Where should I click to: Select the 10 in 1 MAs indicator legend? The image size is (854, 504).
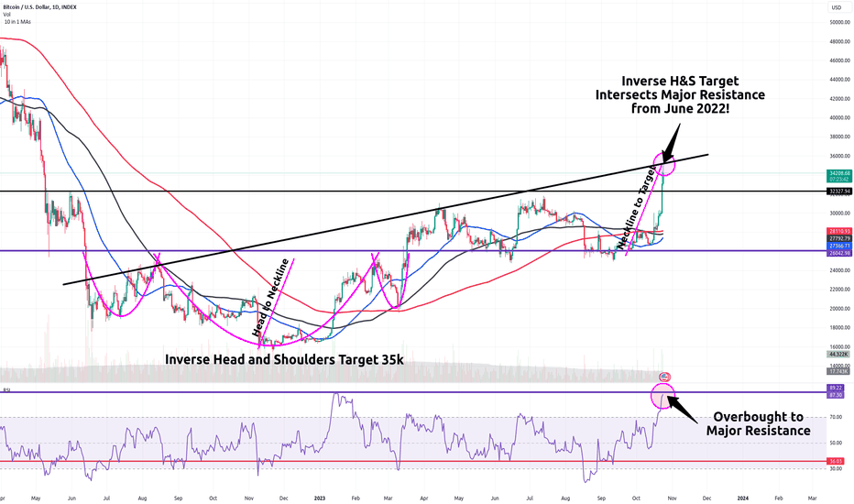point(17,22)
